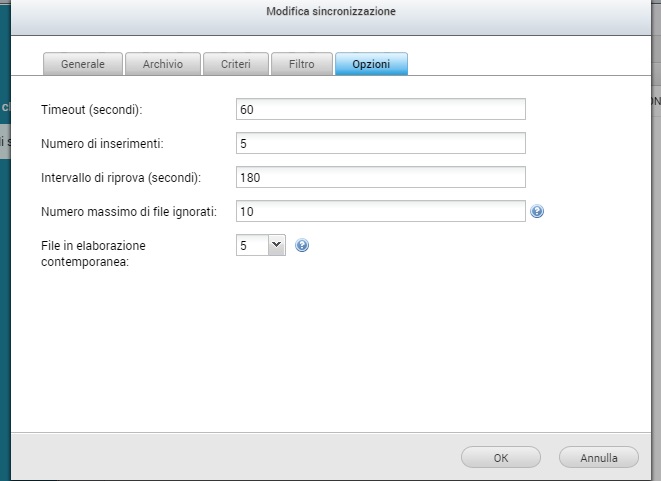Open the Archivio tab
Viewport: 661px width, 481px height.
(x=162, y=64)
